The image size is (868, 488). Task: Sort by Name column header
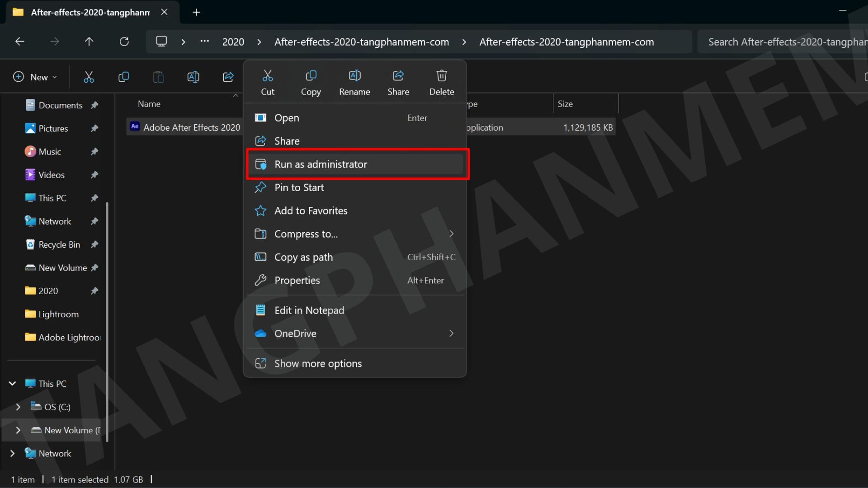pyautogui.click(x=149, y=104)
